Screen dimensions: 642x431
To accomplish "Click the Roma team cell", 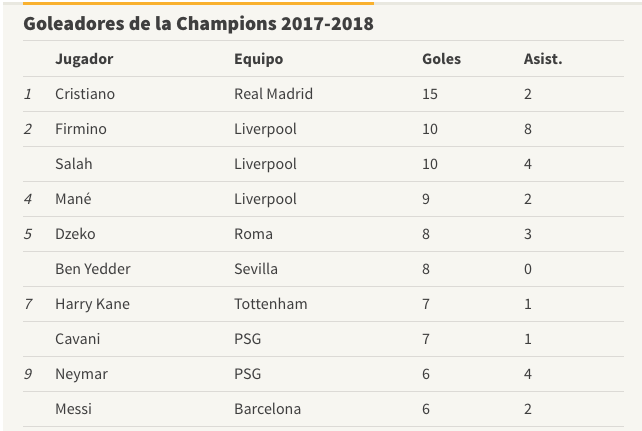I will click(253, 234).
